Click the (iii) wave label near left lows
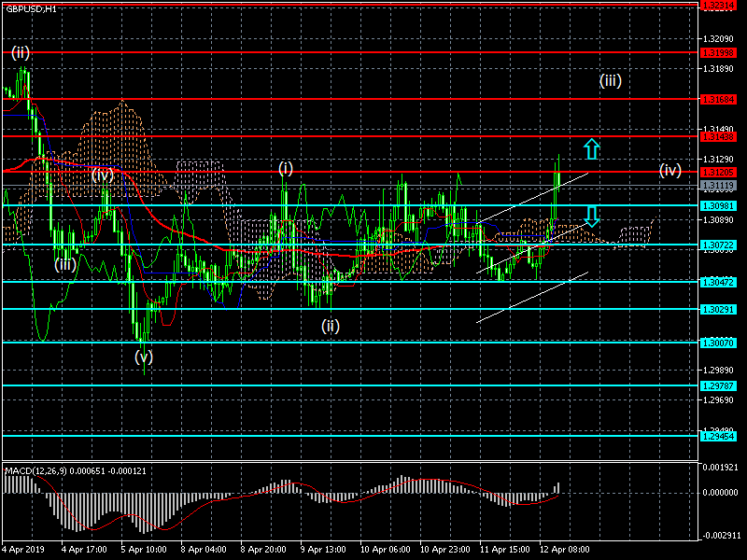The image size is (747, 560). [x=63, y=265]
